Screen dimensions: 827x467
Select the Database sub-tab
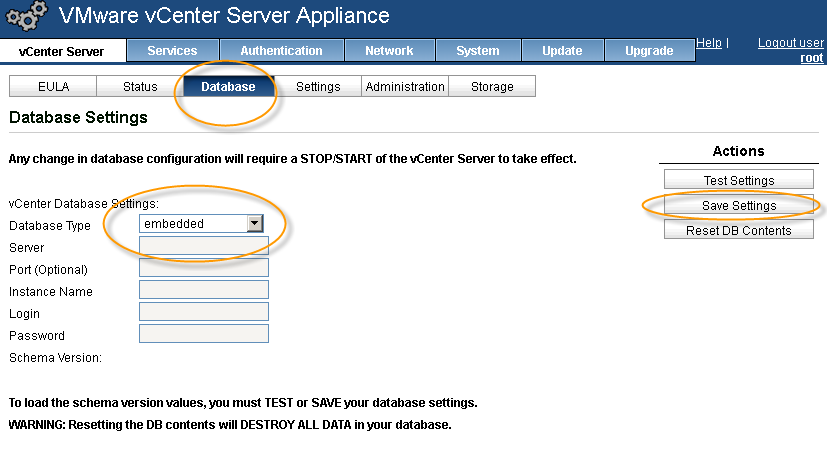228,87
